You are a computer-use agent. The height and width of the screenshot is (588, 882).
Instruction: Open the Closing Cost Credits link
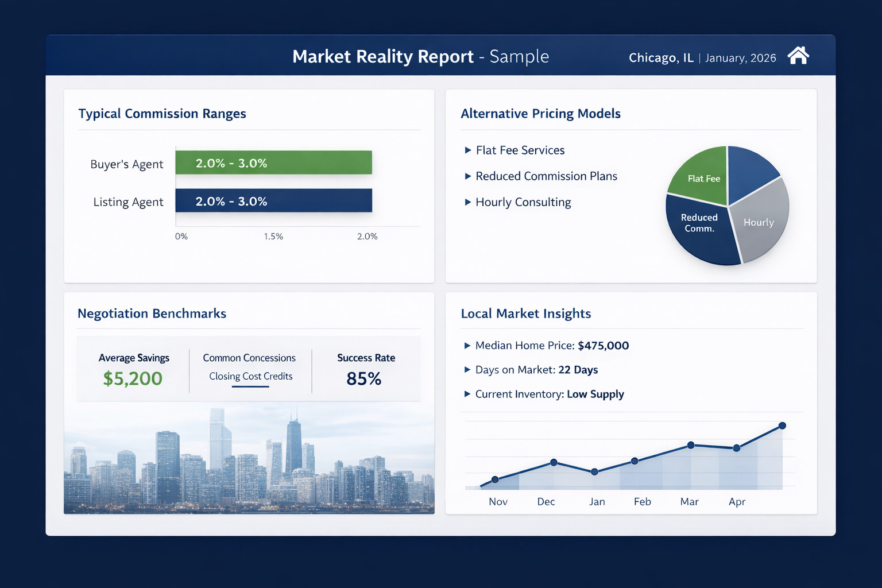pos(250,377)
